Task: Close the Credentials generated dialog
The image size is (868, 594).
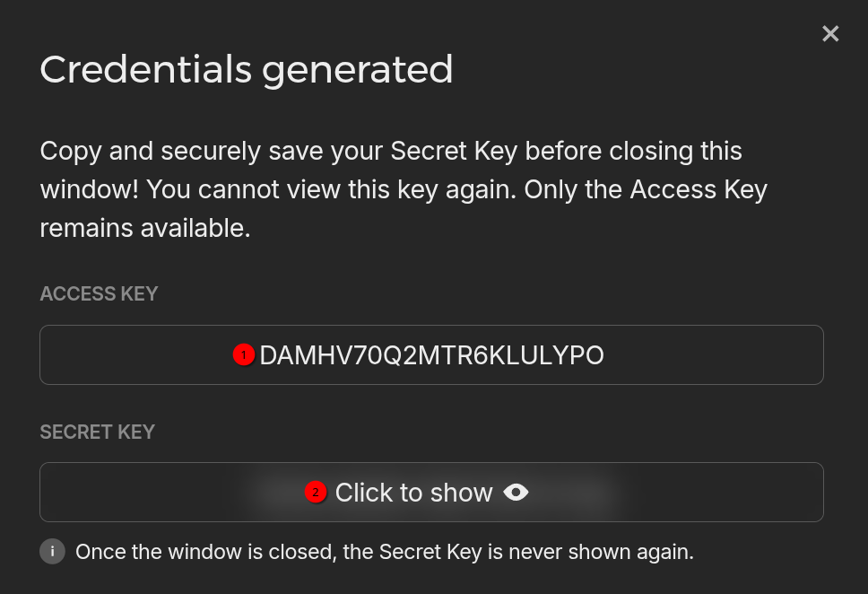Action: (x=830, y=34)
